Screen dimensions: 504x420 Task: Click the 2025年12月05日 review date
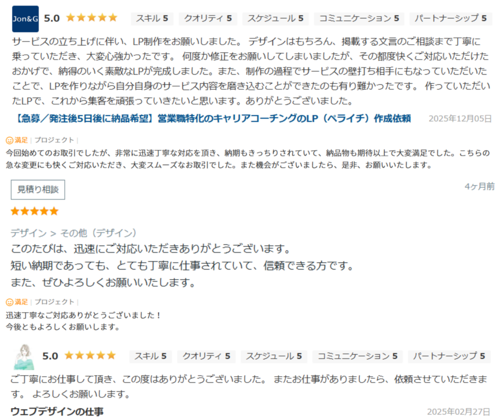click(x=460, y=119)
